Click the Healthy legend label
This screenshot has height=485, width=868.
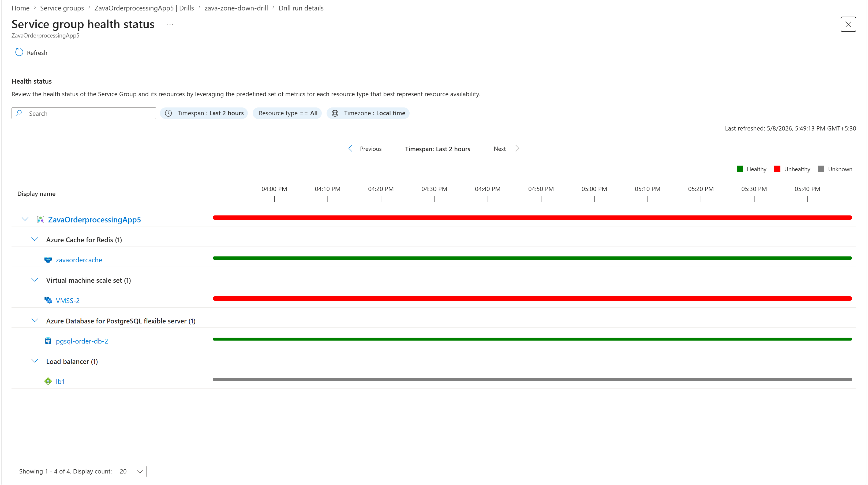(x=757, y=169)
